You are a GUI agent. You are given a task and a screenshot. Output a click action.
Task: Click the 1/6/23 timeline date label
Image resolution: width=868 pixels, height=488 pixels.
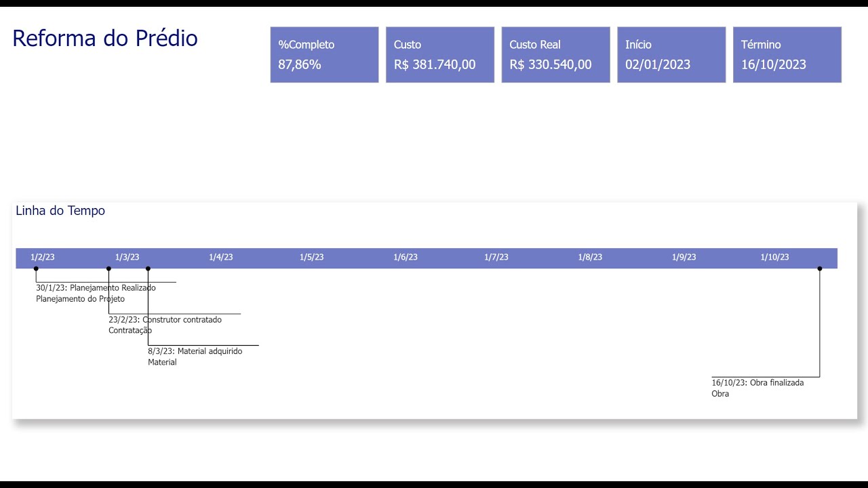406,258
